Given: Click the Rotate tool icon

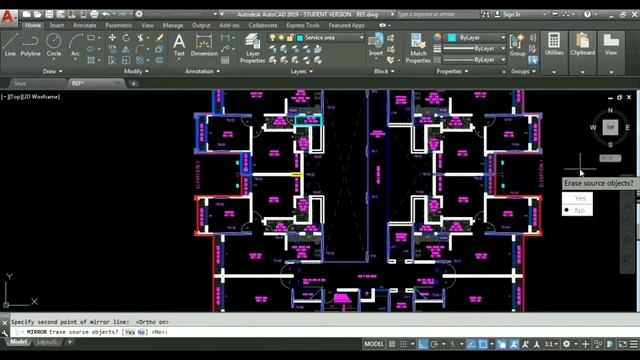Looking at the screenshot, I should (126, 38).
